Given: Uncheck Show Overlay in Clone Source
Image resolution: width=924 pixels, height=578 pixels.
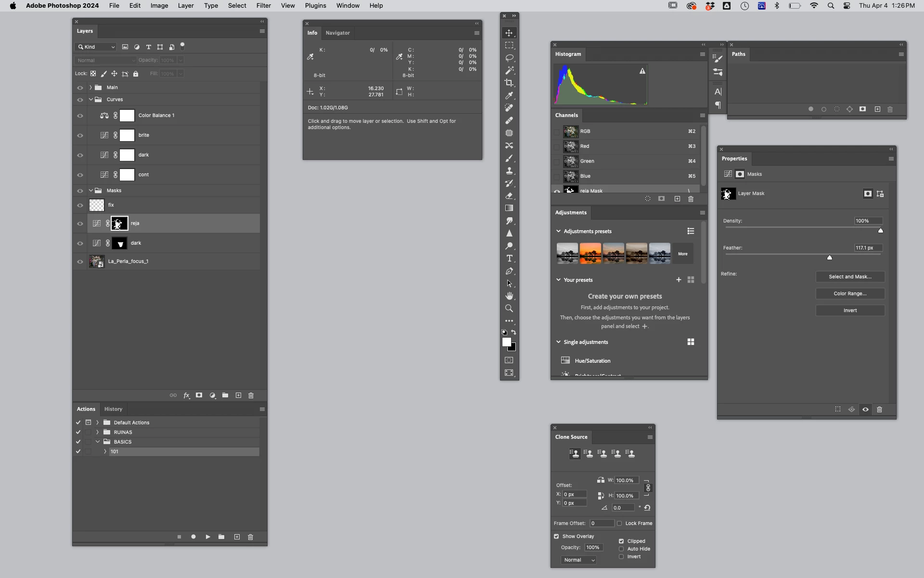Looking at the screenshot, I should tap(557, 537).
